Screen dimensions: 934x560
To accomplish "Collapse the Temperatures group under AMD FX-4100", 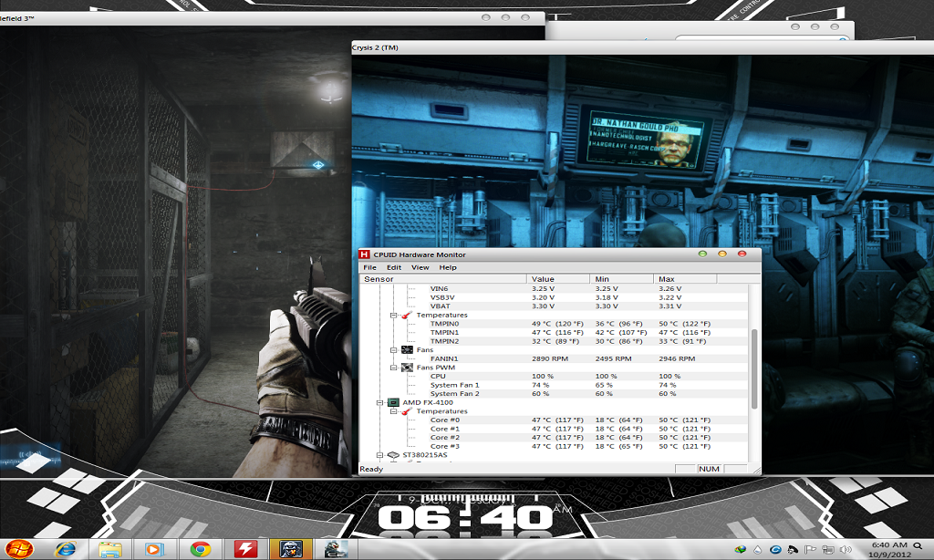I will tap(394, 411).
